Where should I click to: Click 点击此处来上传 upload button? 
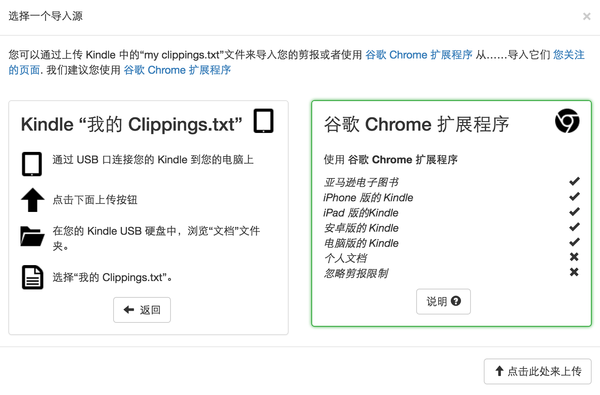point(538,371)
